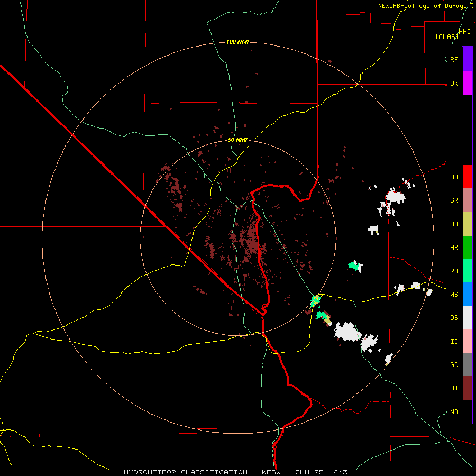
Task: Click the BI legend label
Action: 454,388
